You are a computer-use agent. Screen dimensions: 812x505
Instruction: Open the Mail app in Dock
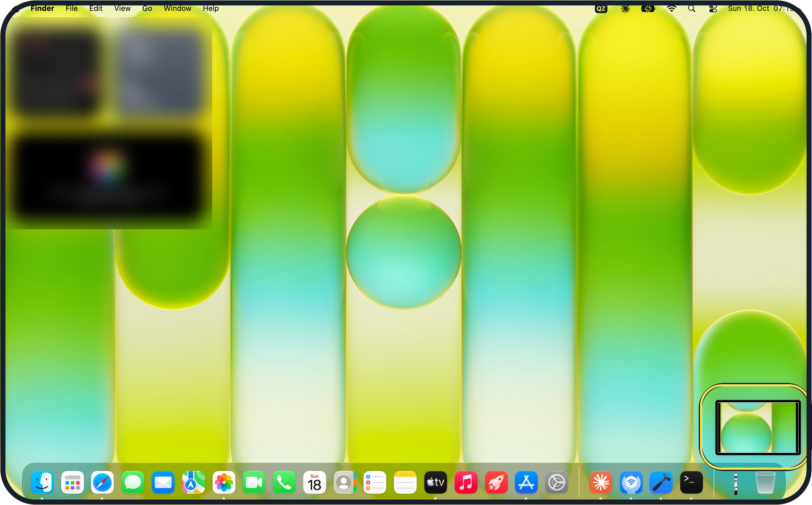point(163,482)
